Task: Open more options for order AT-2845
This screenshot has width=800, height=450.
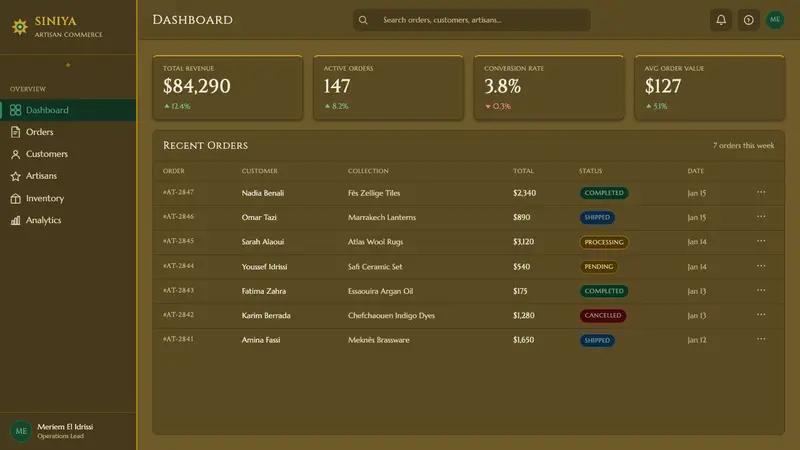Action: click(x=761, y=241)
